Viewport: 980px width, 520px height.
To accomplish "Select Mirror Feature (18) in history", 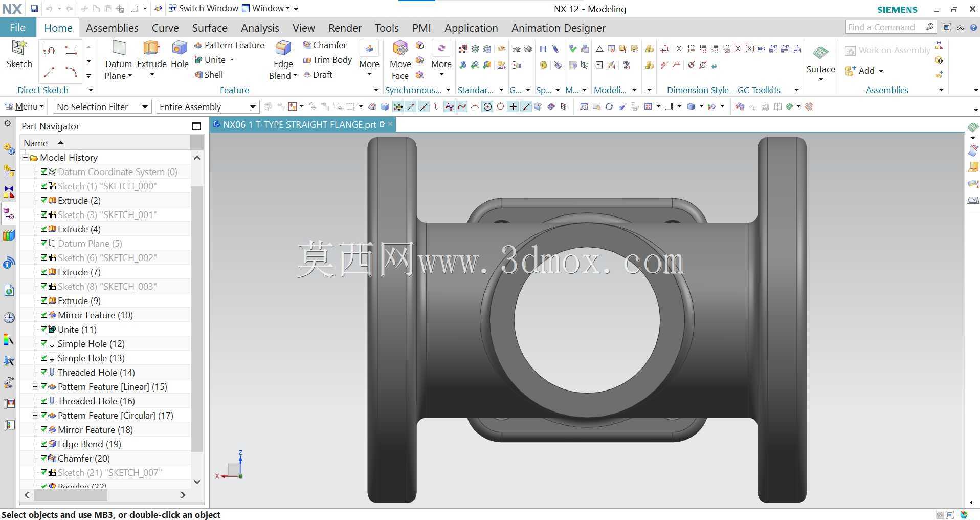I will (95, 429).
